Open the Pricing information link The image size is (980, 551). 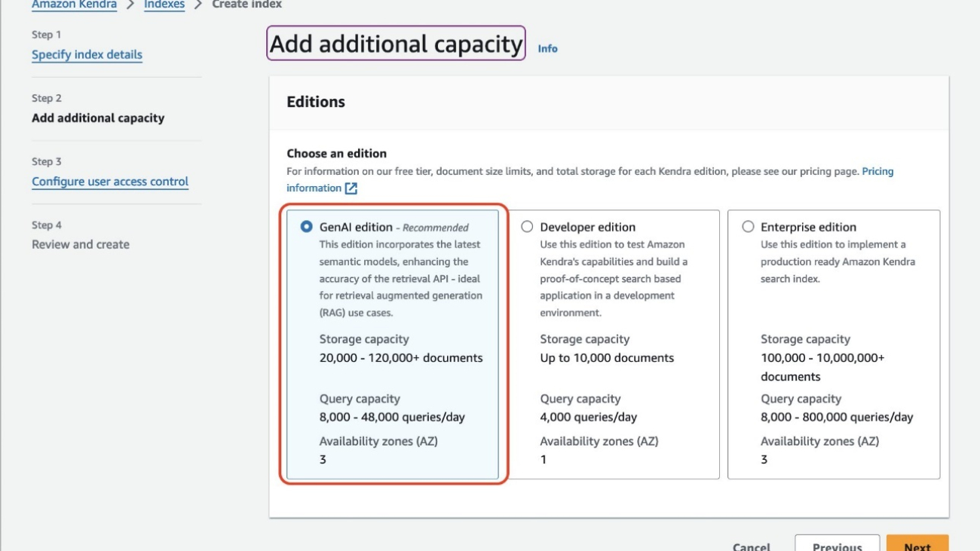coord(590,179)
